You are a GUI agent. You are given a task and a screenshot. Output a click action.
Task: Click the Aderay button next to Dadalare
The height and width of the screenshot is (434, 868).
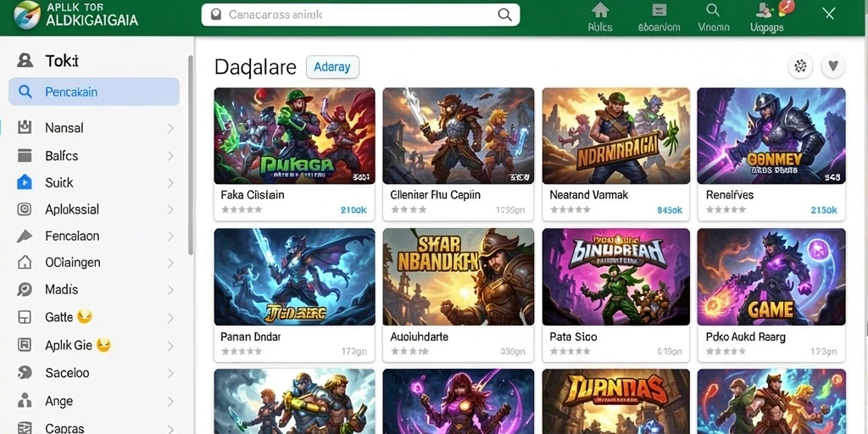[332, 67]
